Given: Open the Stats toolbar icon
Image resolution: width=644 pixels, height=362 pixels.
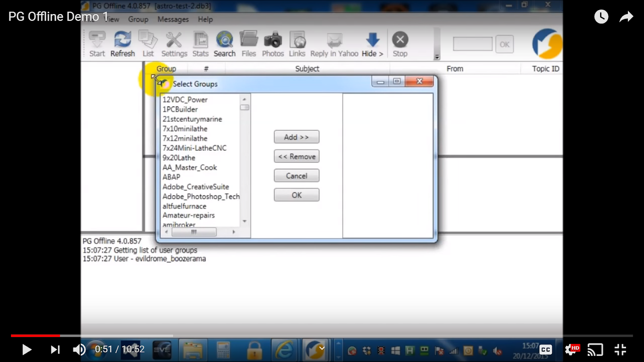Looking at the screenshot, I should click(200, 44).
